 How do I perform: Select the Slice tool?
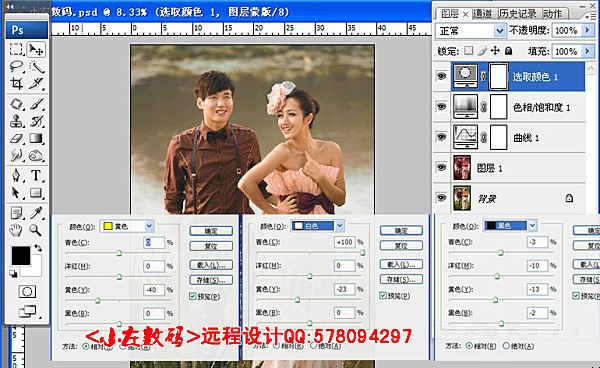point(36,83)
